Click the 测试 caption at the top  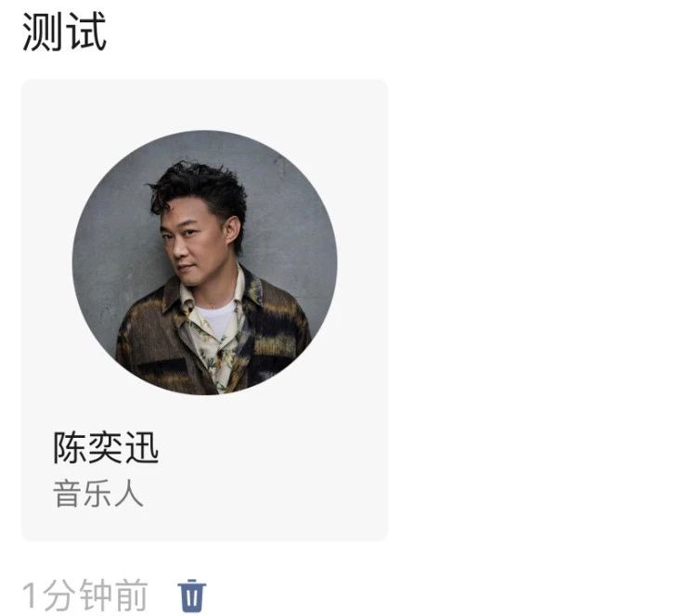64,32
